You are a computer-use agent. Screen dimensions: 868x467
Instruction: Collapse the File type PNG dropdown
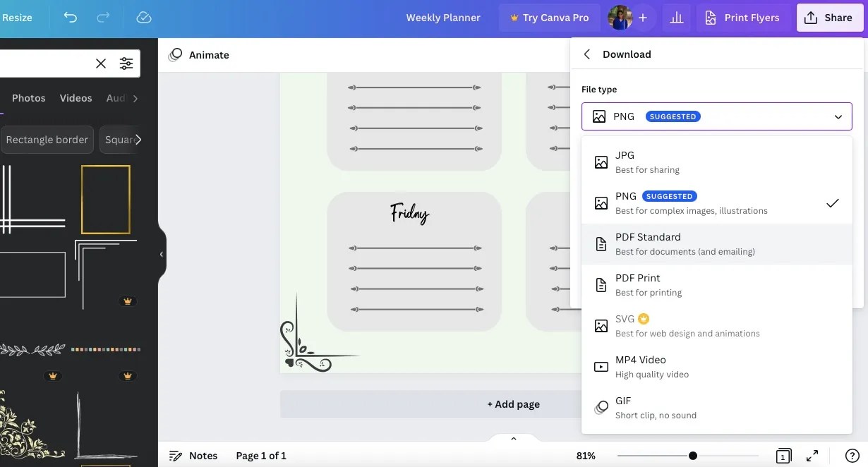pos(716,116)
